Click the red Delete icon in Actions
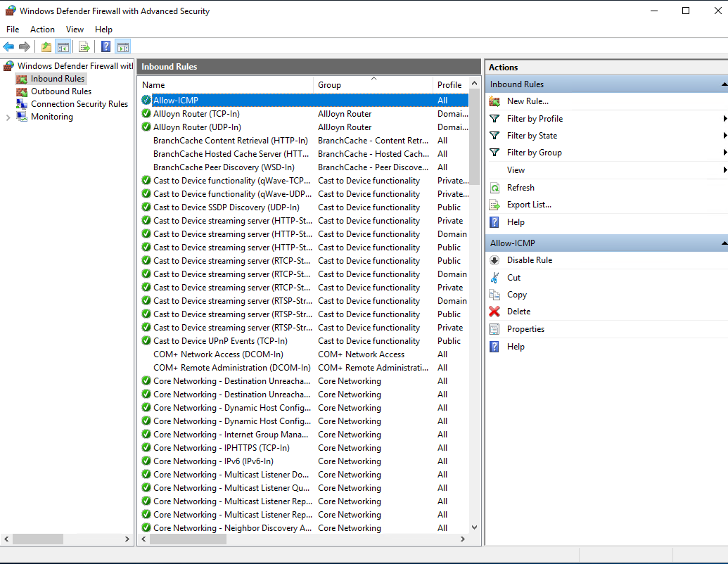The width and height of the screenshot is (728, 564). click(x=494, y=312)
